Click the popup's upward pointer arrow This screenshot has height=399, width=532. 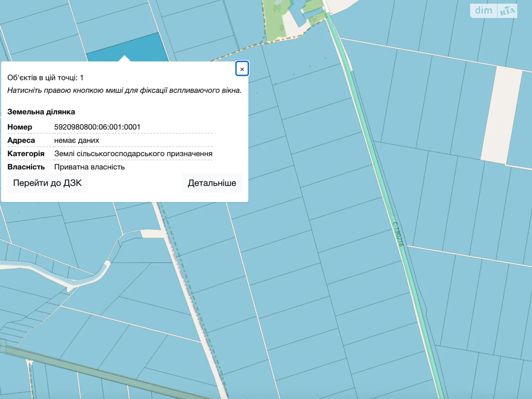[124, 58]
